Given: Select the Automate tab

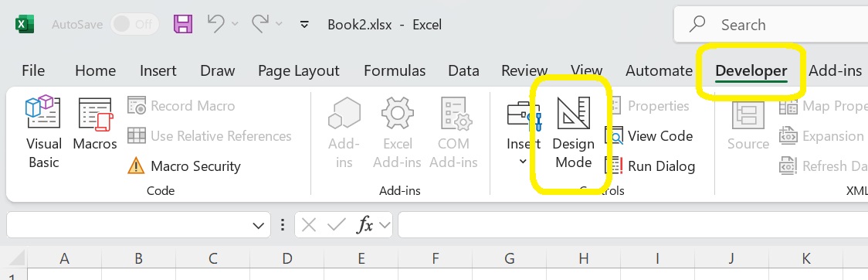Looking at the screenshot, I should pyautogui.click(x=659, y=71).
